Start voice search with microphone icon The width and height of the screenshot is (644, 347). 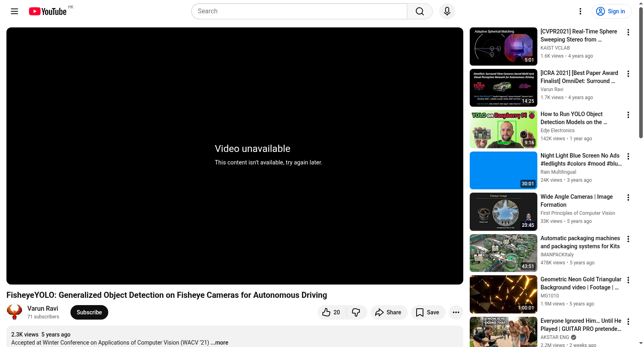pos(447,11)
